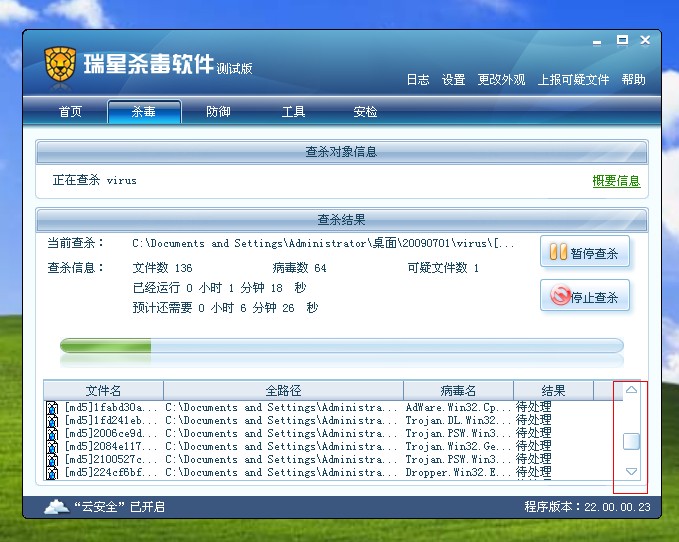The height and width of the screenshot is (542, 679).
Task: Select the [md5]2006ce9d... file name
Action: [111, 434]
